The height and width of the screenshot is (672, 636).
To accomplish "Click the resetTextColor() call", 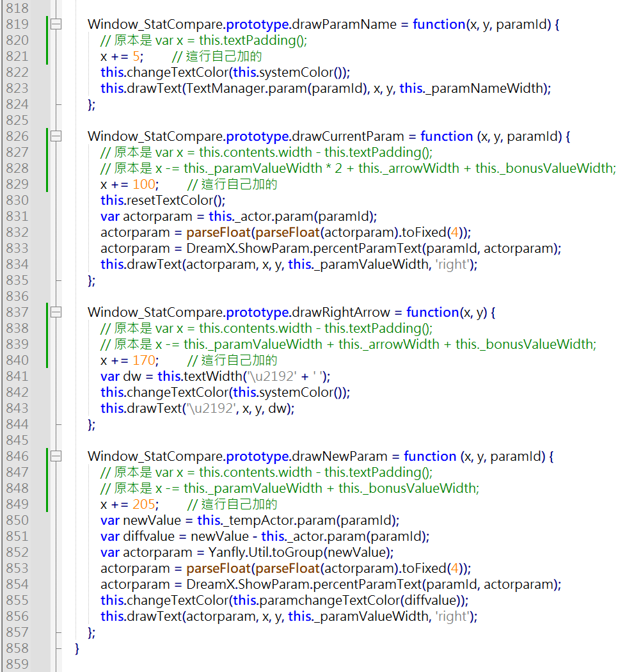I will [x=176, y=200].
